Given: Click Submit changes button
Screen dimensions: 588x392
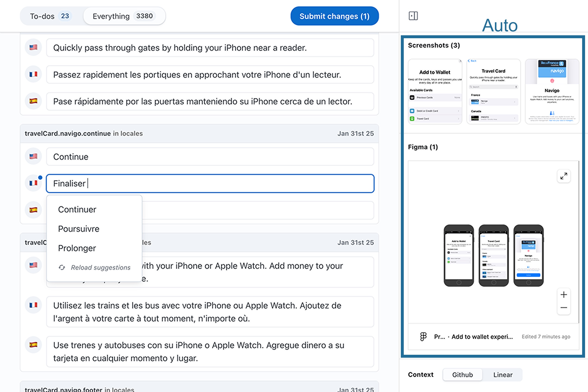Looking at the screenshot, I should [334, 16].
